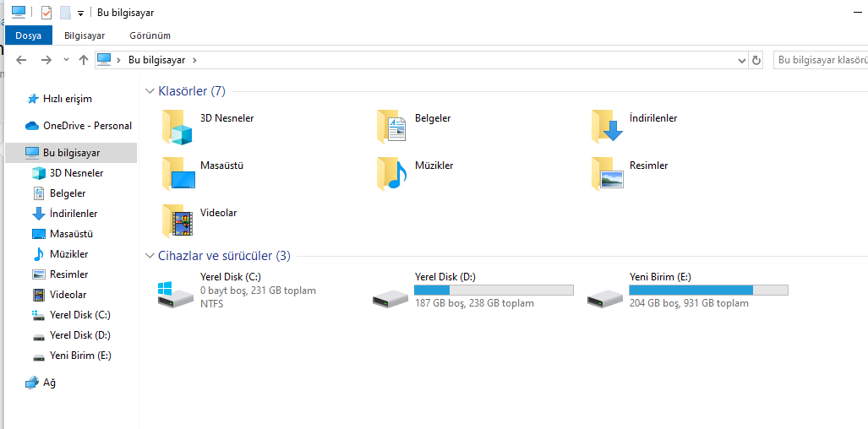Open the recent locations dropdown arrow
The image size is (868, 429).
(67, 60)
